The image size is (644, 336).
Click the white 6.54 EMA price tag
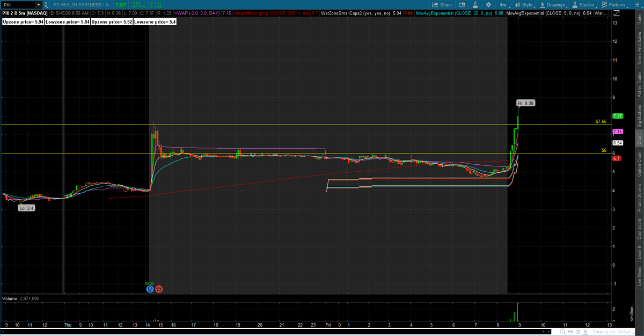(x=617, y=143)
